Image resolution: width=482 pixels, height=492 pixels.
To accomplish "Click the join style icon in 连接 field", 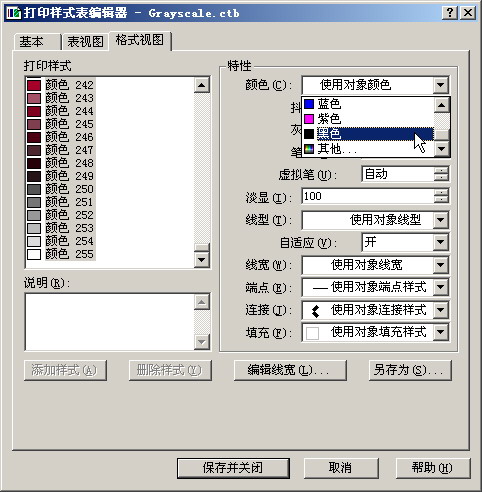I will 315,311.
